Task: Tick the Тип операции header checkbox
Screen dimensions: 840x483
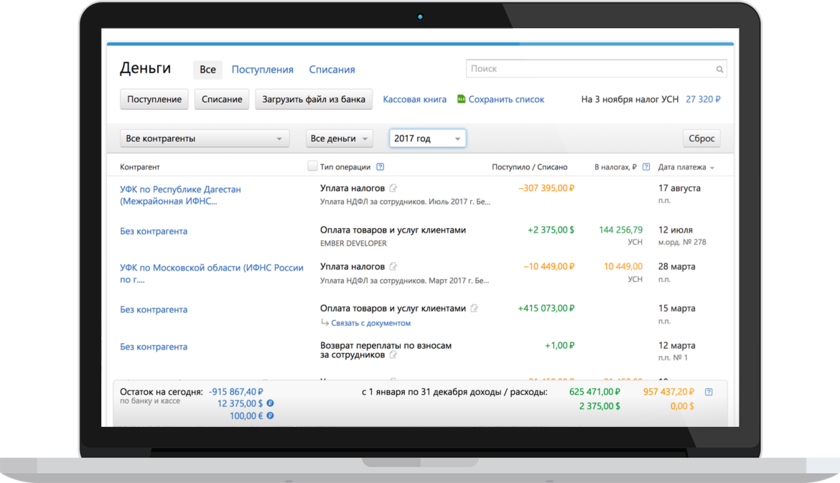Action: tap(313, 167)
